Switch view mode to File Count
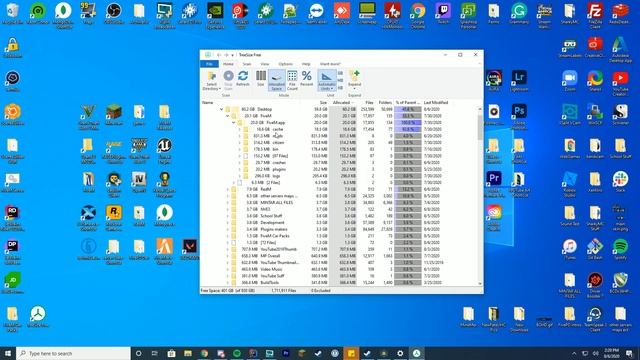Image resolution: width=640 pixels, height=360 pixels. 292,80
